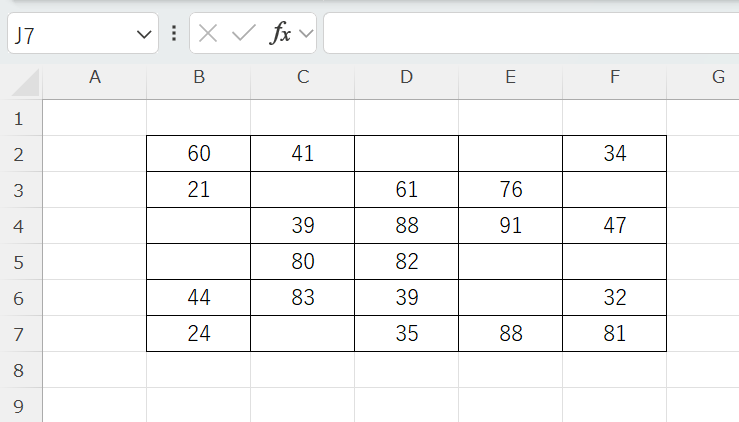Click the formula bar input field
The width and height of the screenshot is (739, 422).
click(530, 34)
